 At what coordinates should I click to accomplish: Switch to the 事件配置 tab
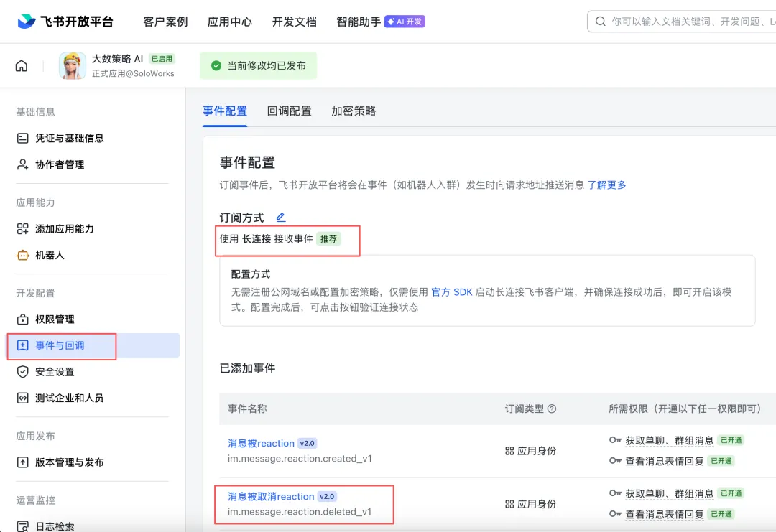coord(225,111)
